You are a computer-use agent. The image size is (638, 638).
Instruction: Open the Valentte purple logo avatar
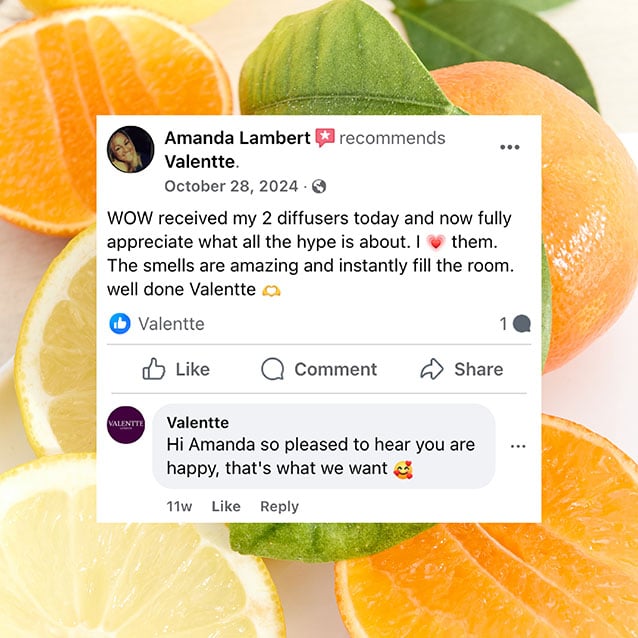(126, 424)
